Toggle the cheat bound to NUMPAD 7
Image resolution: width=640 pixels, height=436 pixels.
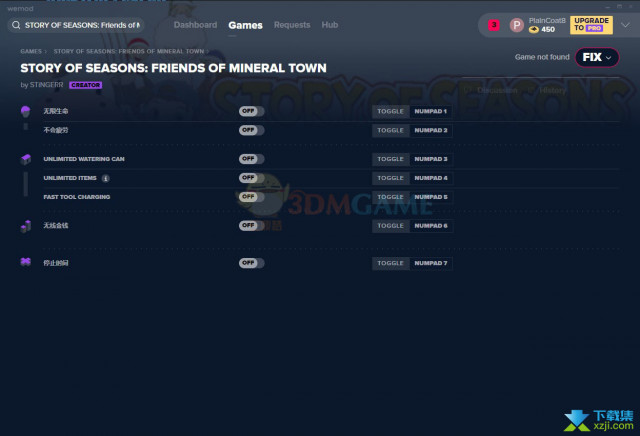pyautogui.click(x=251, y=263)
